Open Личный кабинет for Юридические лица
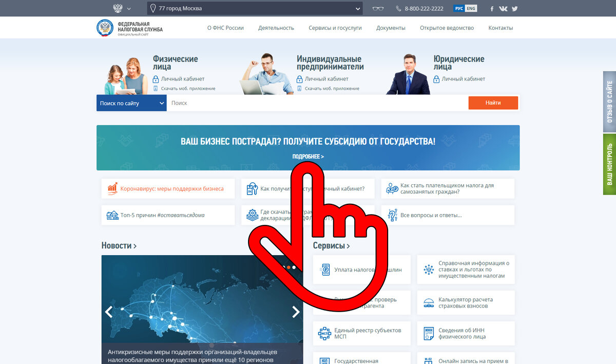The width and height of the screenshot is (616, 364). point(464,79)
